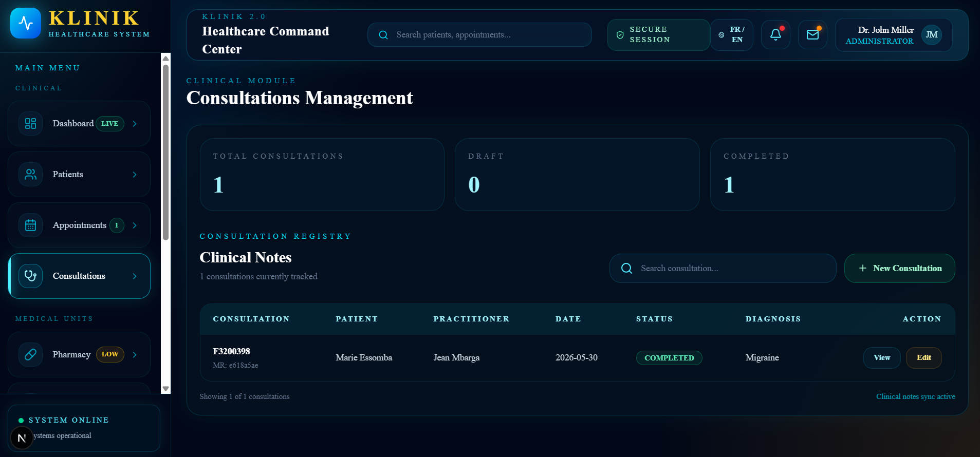Open the Dashboard grid icon

(30, 124)
